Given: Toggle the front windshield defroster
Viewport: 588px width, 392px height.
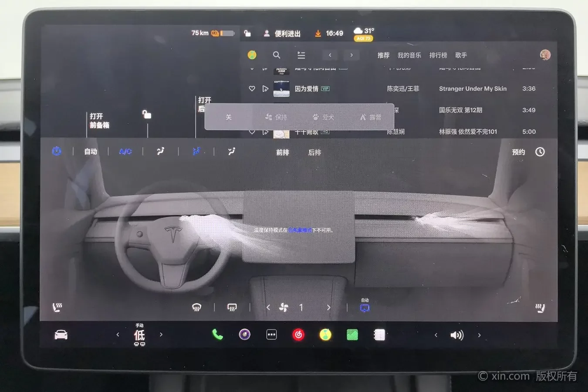Looking at the screenshot, I should coord(197,308).
